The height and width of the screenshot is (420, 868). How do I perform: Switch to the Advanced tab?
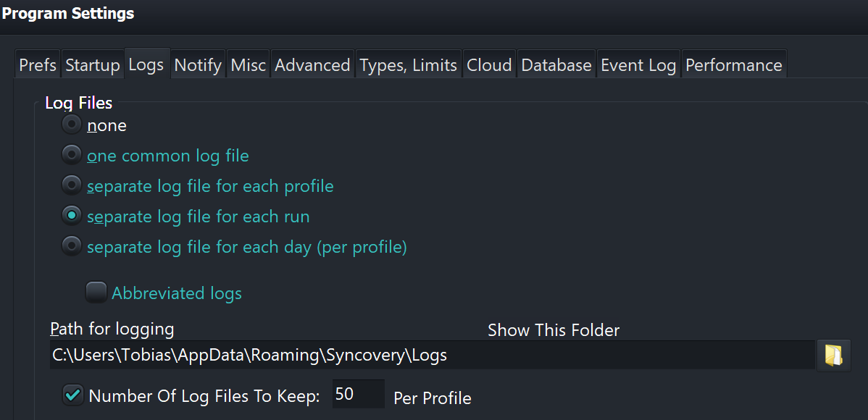point(312,65)
